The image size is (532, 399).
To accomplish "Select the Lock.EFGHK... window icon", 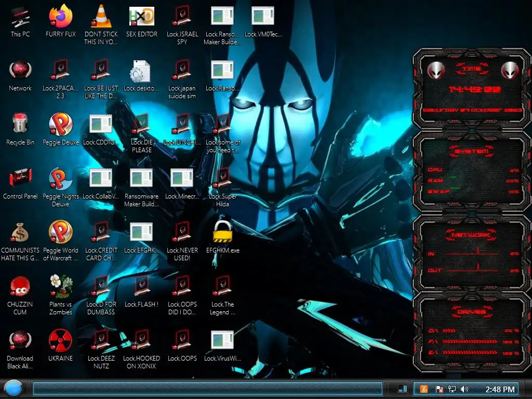I will click(141, 231).
